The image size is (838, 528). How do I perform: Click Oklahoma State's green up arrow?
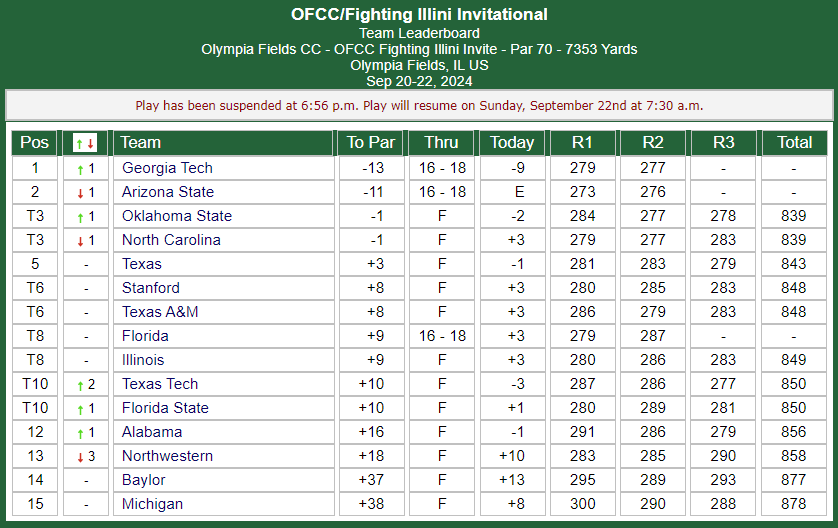coord(80,218)
